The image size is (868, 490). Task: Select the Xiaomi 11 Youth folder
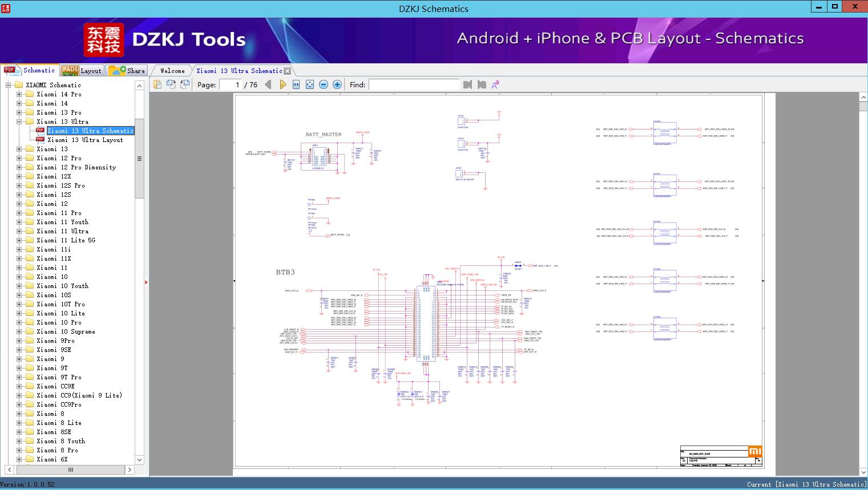pos(62,222)
